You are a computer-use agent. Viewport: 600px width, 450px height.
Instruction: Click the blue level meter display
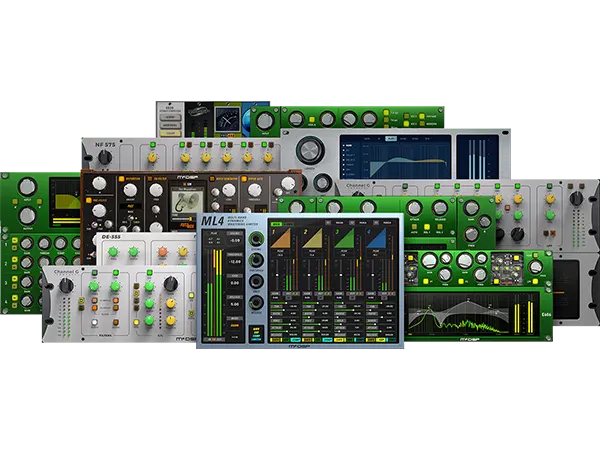click(x=478, y=157)
